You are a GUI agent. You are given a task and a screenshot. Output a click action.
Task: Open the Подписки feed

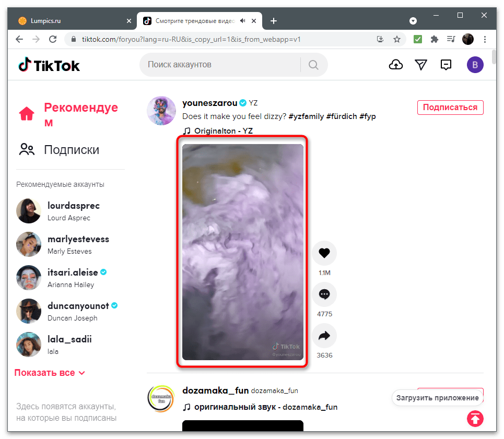point(72,150)
